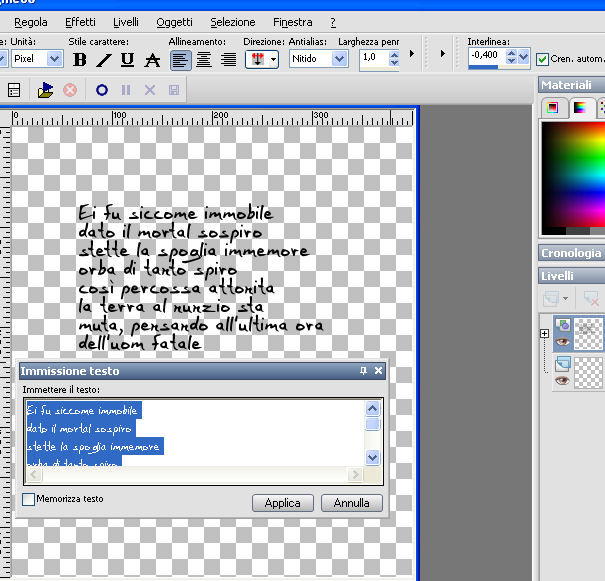The height and width of the screenshot is (581, 605).
Task: Open the Interlinea slider dropdown arrow
Action: [523, 56]
